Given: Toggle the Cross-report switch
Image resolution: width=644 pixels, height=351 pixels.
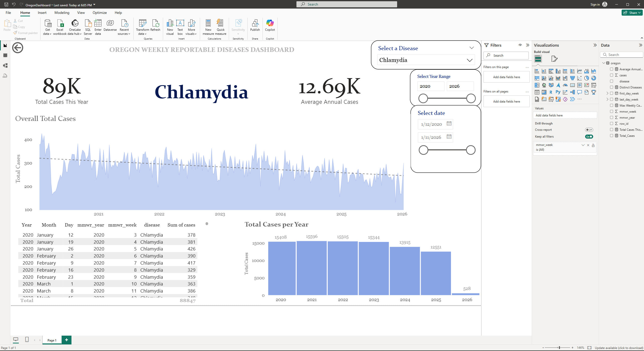Looking at the screenshot, I should coord(589,130).
